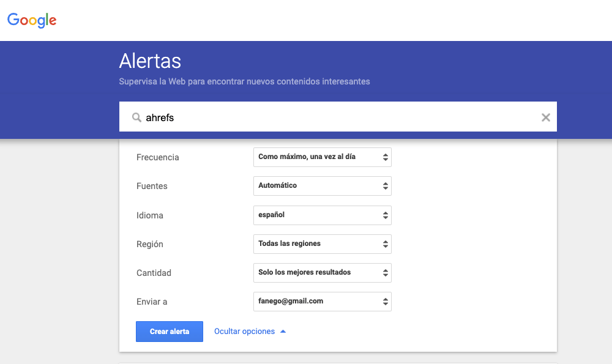The image size is (612, 364).
Task: Open the Fuentes dropdown set to Automático
Action: (323, 186)
